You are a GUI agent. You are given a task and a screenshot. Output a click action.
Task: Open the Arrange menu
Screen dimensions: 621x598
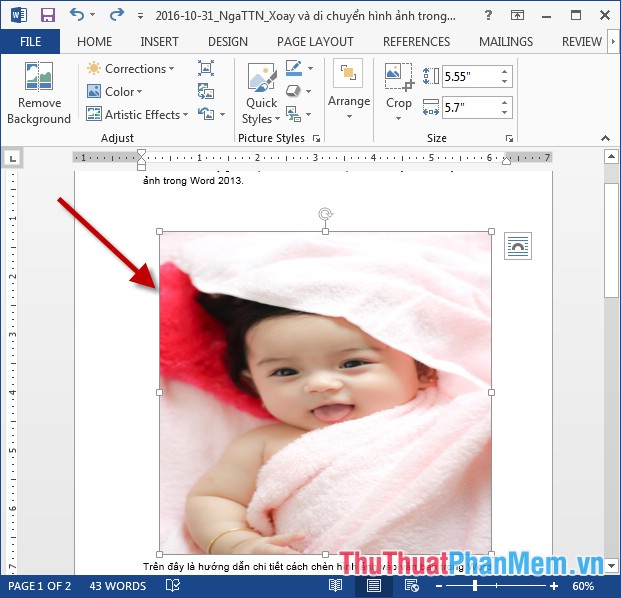[349, 90]
